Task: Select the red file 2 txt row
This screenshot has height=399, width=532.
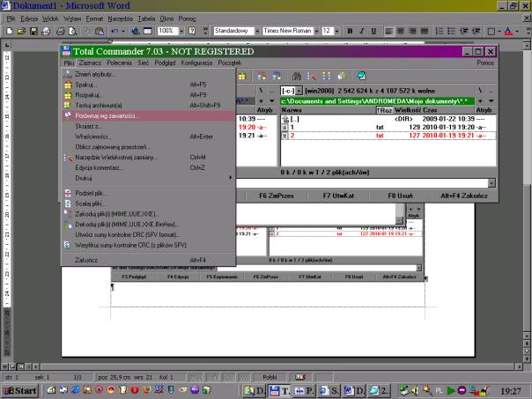Action: 388,136
